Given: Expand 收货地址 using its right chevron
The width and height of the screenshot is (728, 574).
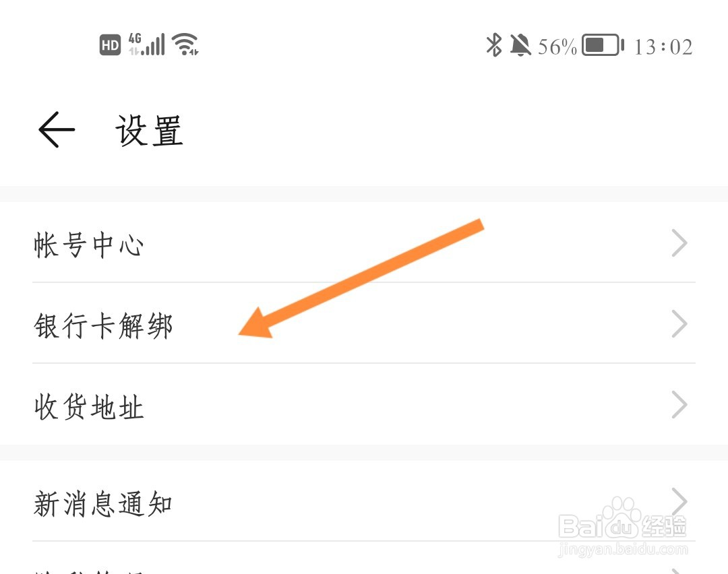Looking at the screenshot, I should coord(679,405).
